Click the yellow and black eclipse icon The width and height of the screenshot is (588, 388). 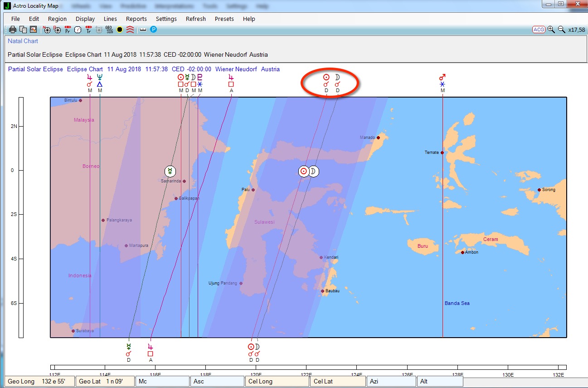tap(120, 29)
